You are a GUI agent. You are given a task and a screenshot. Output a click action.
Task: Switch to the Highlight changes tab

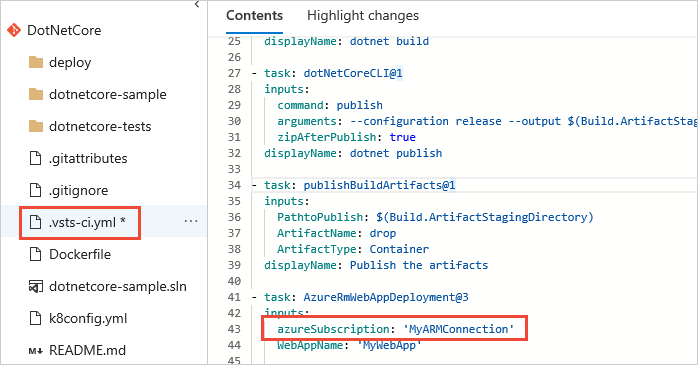pos(363,16)
